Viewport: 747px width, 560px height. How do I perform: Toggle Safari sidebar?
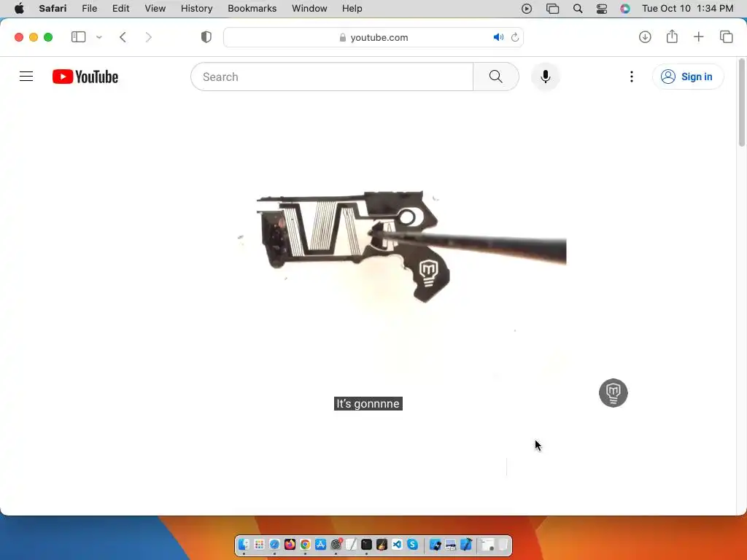78,37
